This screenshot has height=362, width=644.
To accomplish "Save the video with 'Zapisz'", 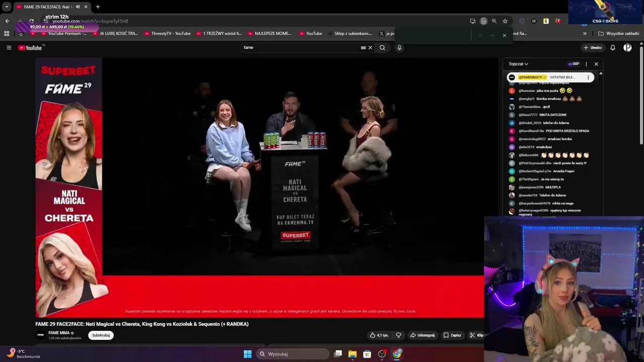I will coord(452,335).
